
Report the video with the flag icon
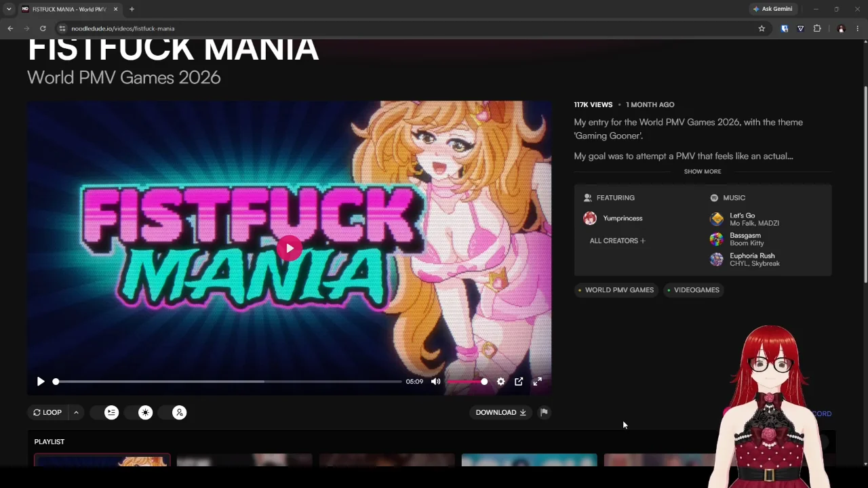pyautogui.click(x=544, y=412)
